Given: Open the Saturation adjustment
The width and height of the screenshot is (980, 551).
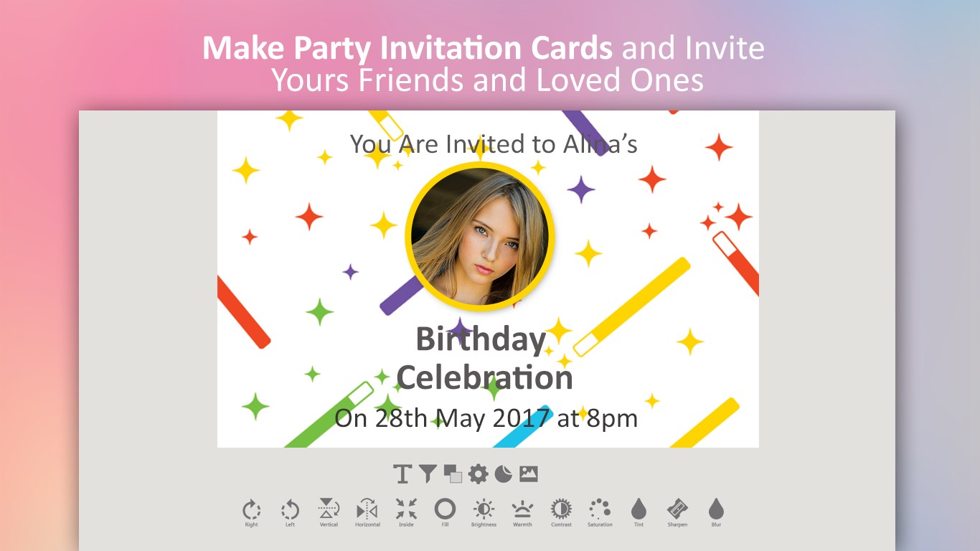Looking at the screenshot, I should (x=600, y=514).
